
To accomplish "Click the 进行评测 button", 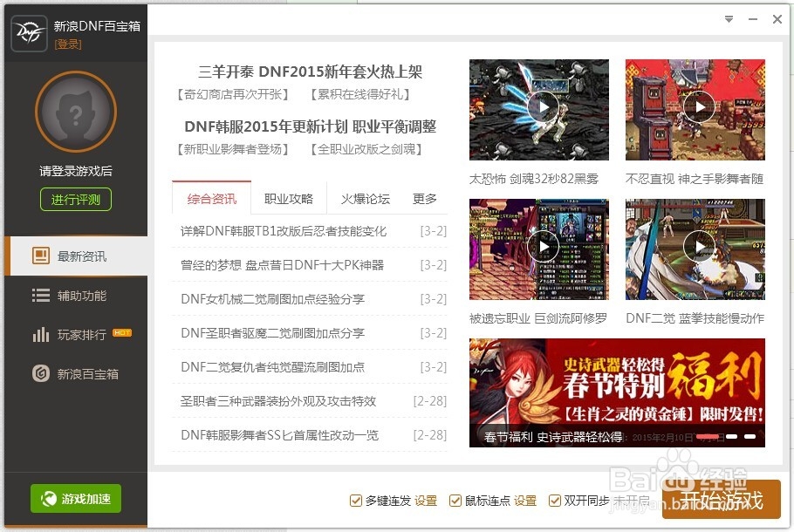I will tap(76, 200).
